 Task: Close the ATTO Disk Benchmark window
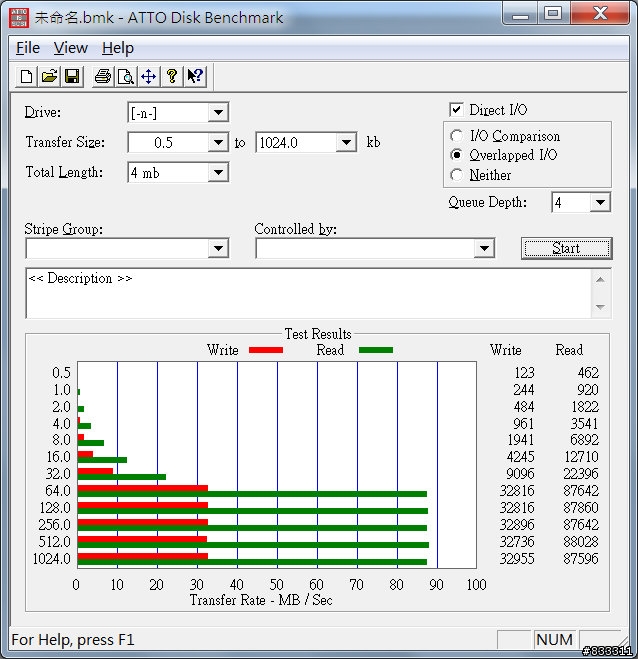click(600, 15)
